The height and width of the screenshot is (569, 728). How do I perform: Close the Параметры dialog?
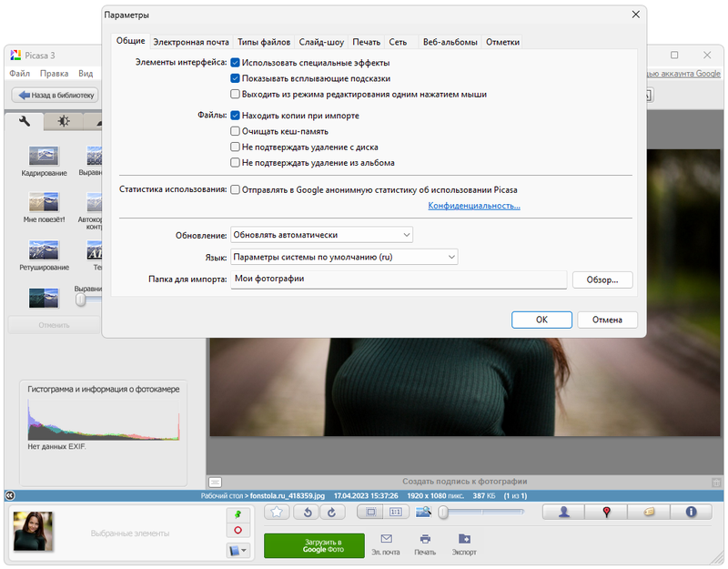636,15
